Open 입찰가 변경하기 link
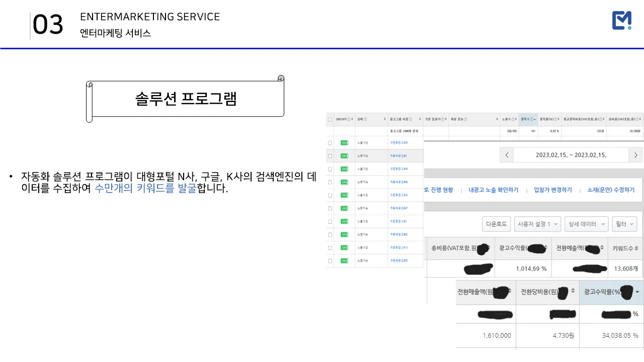Screen dimensions: 644x362 (552, 190)
